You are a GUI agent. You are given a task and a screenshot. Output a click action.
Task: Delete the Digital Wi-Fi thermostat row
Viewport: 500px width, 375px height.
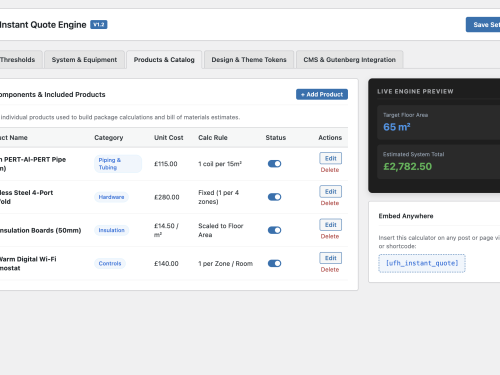point(330,270)
